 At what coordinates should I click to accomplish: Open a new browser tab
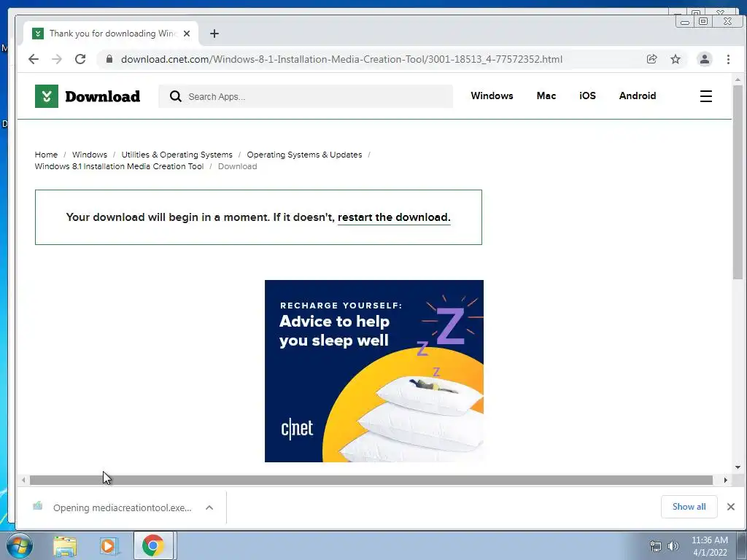[x=214, y=34]
